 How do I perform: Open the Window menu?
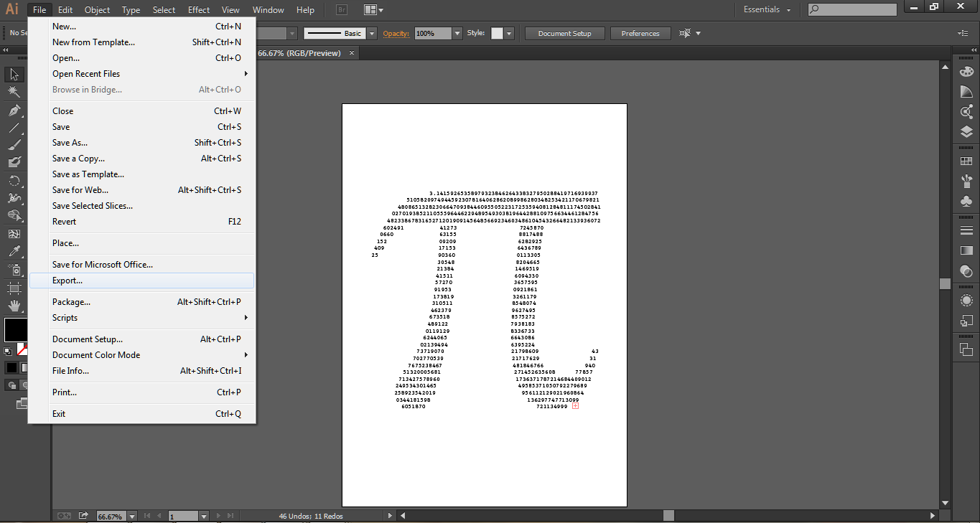pos(269,10)
